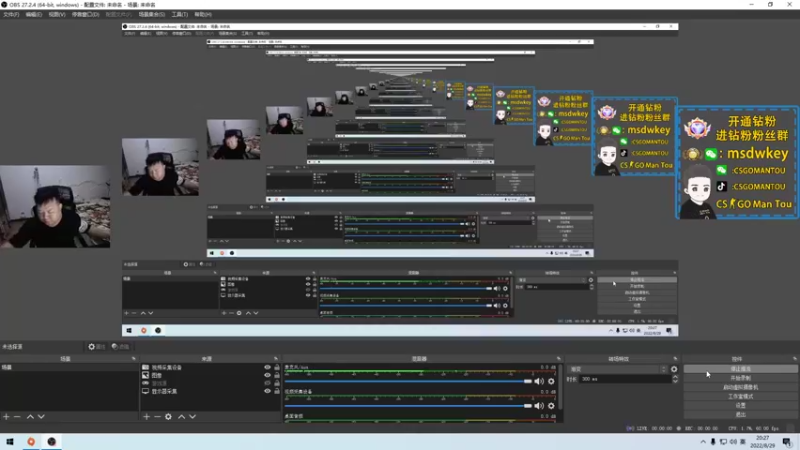Click the orange app icon in the taskbar
The image size is (800, 450).
click(x=31, y=442)
